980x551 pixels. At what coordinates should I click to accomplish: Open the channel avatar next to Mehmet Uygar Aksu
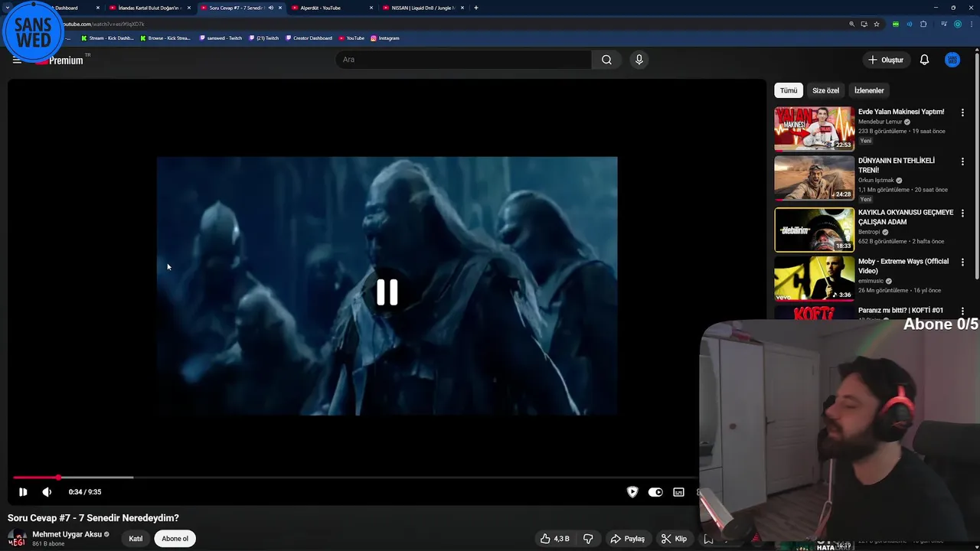(17, 539)
